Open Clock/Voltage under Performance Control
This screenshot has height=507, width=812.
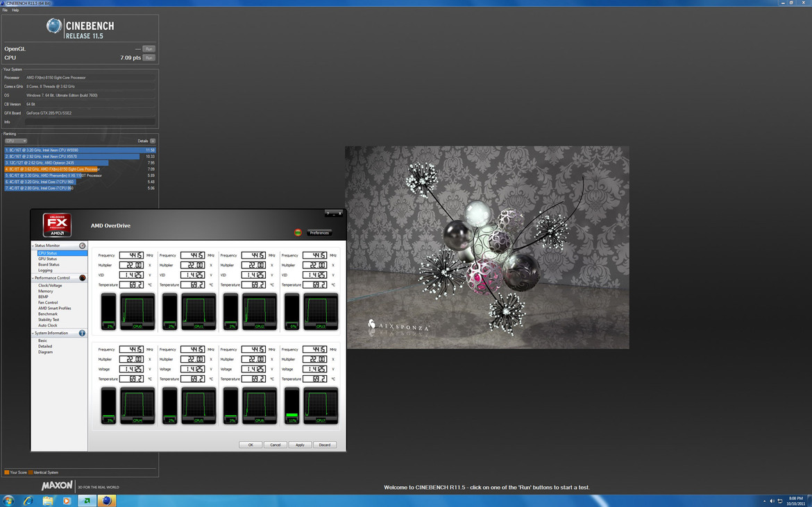coord(50,286)
